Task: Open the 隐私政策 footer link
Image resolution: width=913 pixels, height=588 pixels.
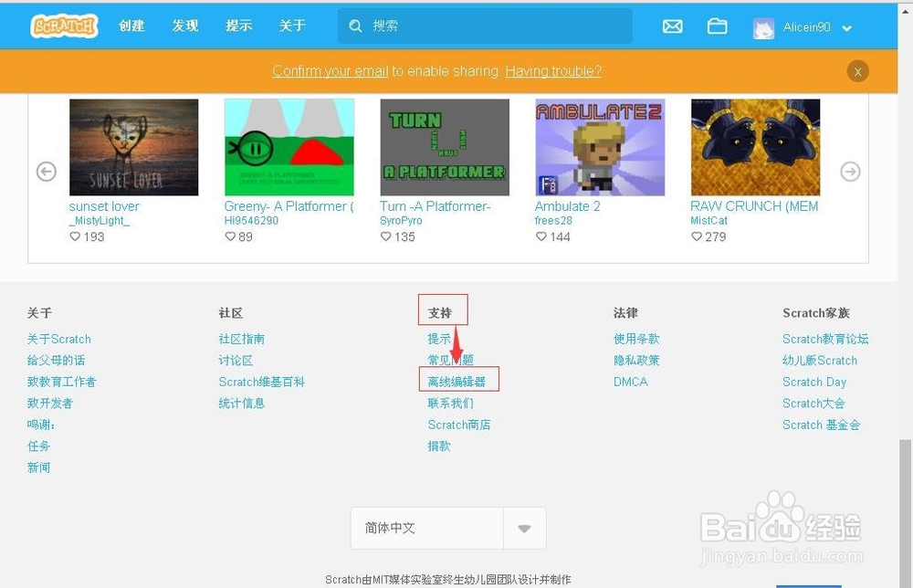Action: point(636,361)
